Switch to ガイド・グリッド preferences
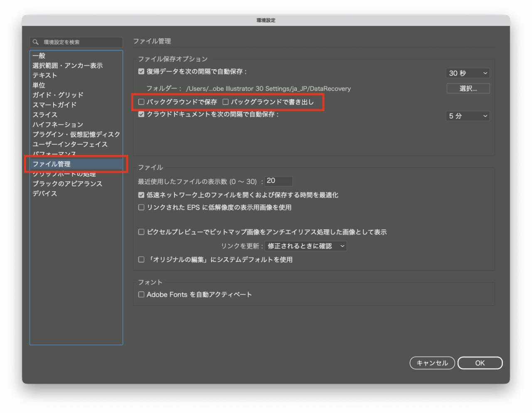The width and height of the screenshot is (532, 413). 58,95
